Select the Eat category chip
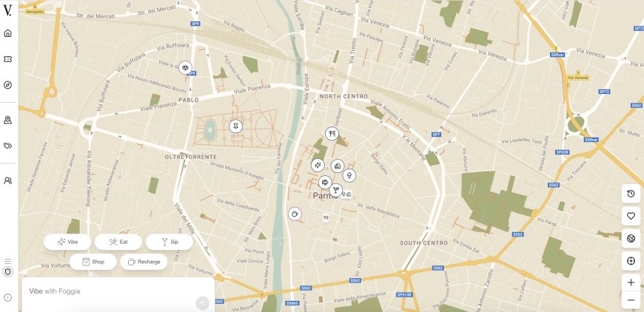The height and width of the screenshot is (312, 644). point(118,242)
